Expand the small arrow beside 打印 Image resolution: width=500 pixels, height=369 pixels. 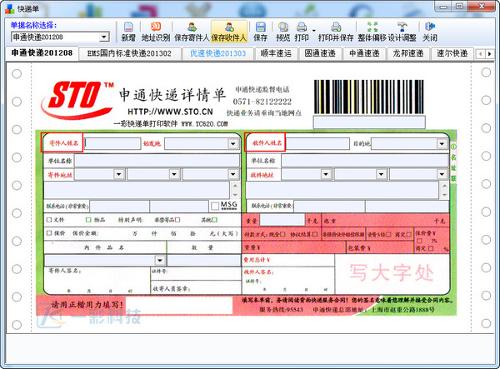[314, 31]
